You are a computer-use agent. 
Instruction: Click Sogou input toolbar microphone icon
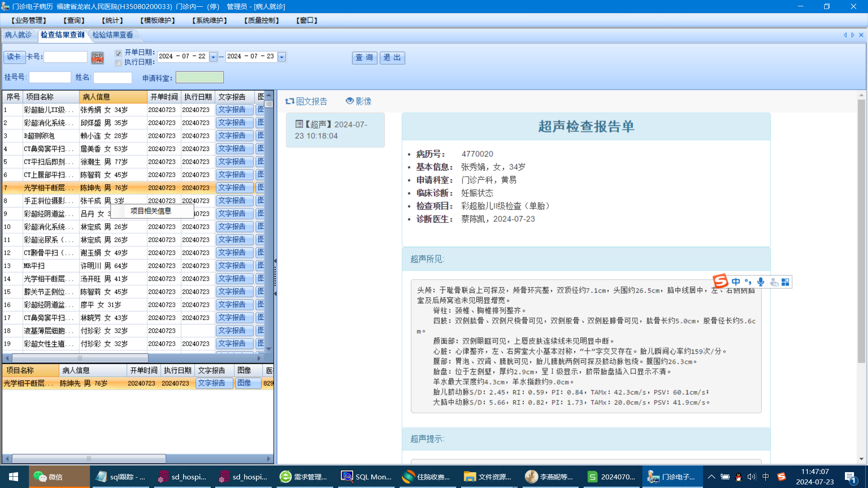[x=761, y=282]
